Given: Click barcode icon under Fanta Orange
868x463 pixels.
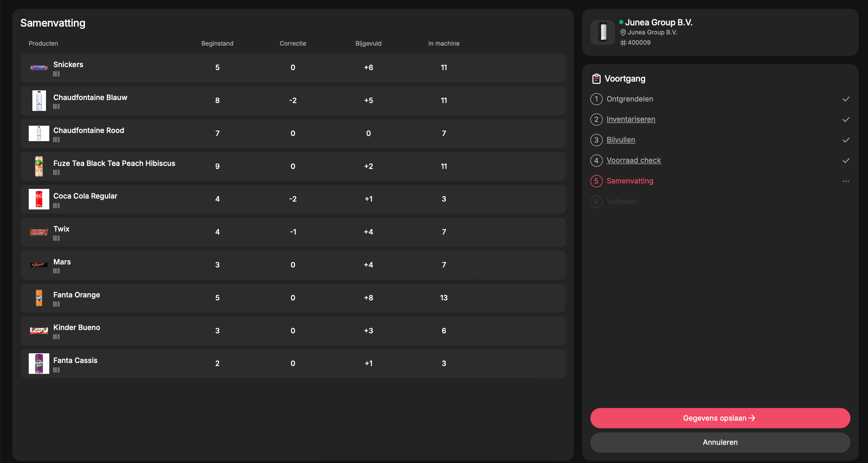Looking at the screenshot, I should 56,304.
